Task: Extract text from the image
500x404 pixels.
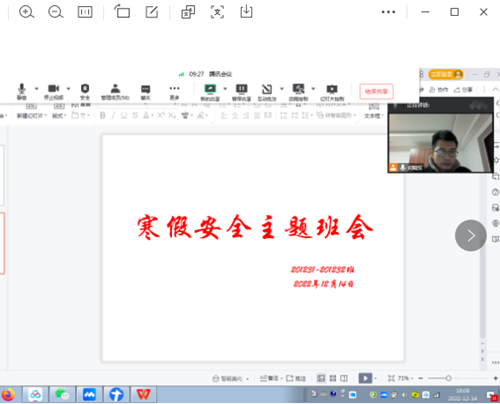Action: (217, 12)
